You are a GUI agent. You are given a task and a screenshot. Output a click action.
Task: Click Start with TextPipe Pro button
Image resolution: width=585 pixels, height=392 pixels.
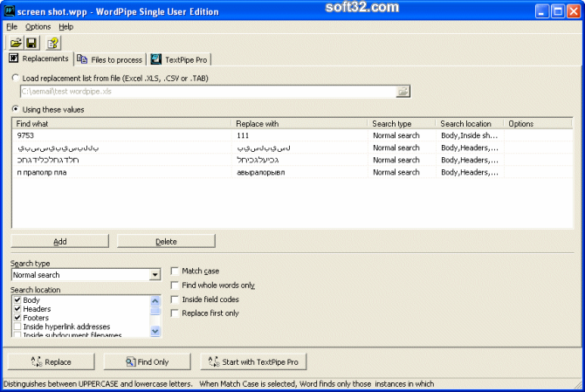[x=253, y=361]
